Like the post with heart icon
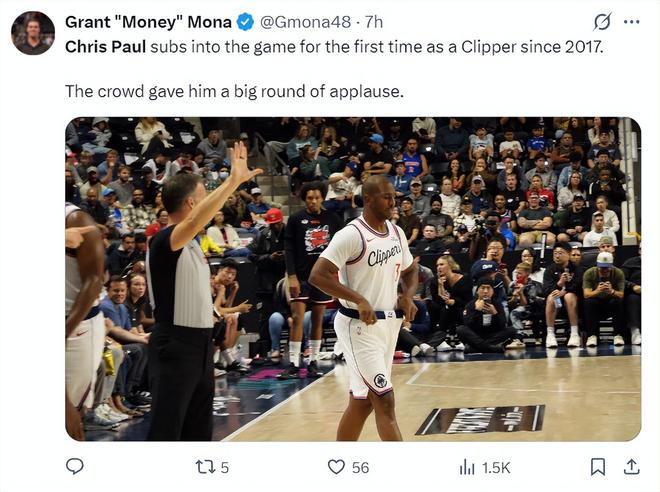This screenshot has width=660, height=492. tap(336, 466)
